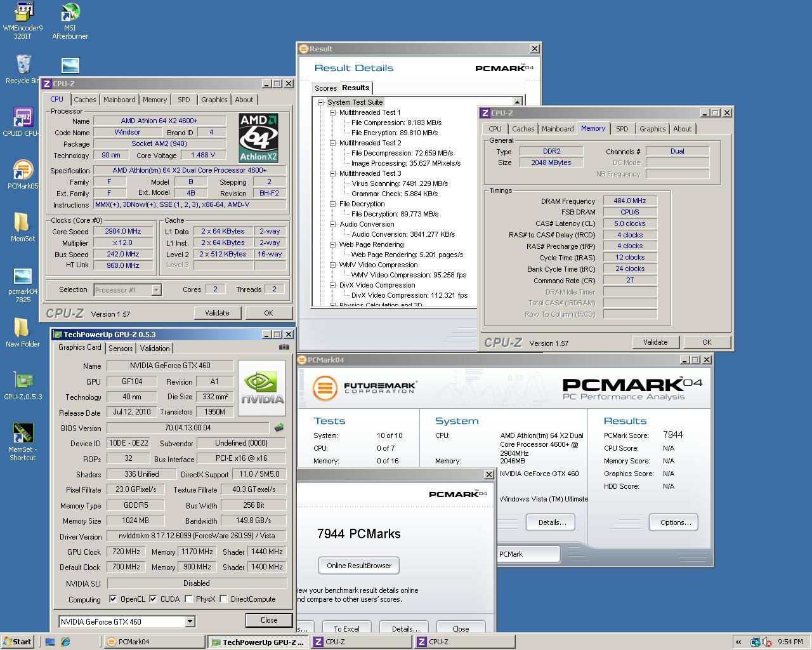Open CPUID CPU-Z desktop shortcut

tap(23, 122)
